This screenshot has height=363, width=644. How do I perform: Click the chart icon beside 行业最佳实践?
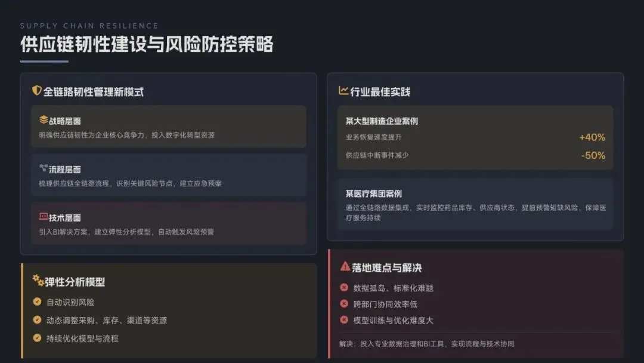pyautogui.click(x=343, y=91)
